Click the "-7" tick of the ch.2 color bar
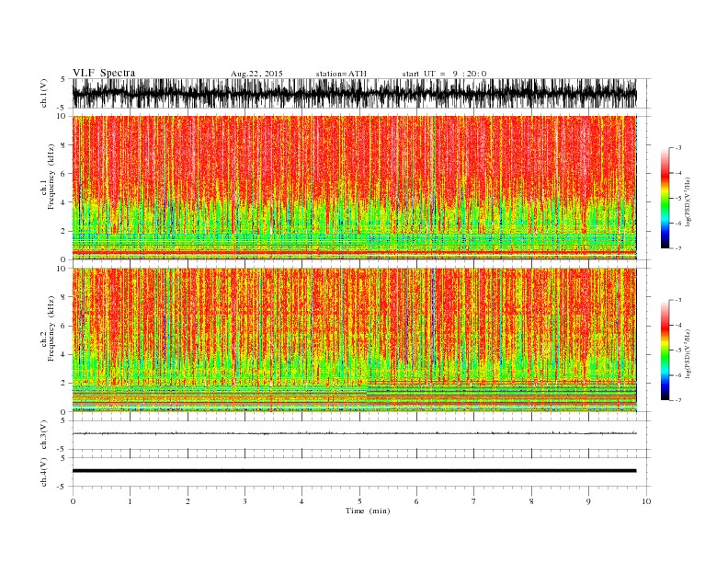 tap(677, 400)
